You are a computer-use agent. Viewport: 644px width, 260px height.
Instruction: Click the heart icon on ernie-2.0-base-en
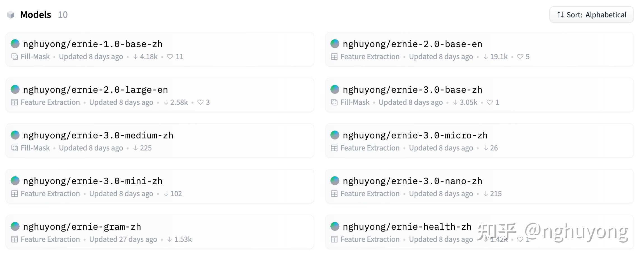pyautogui.click(x=520, y=57)
